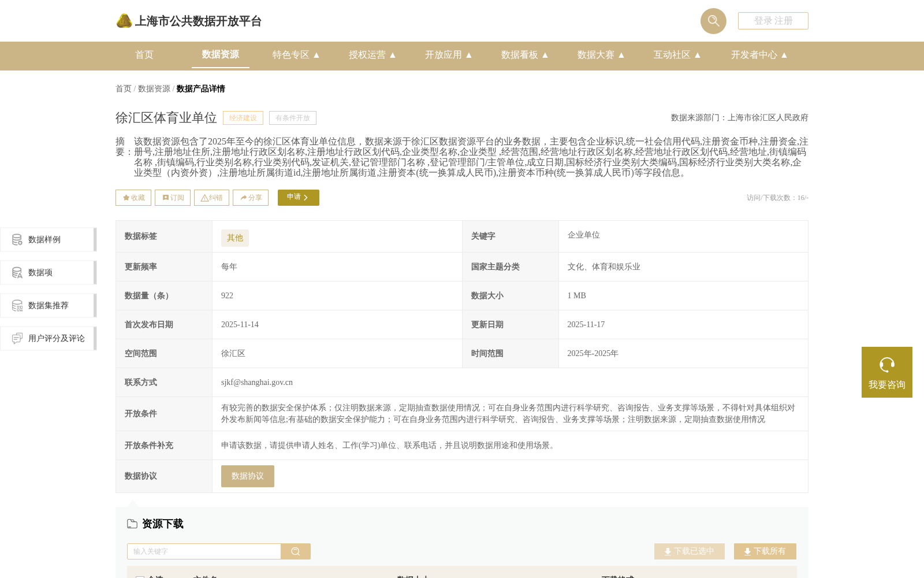The image size is (924, 578).
Task: Jump to the 数据样例 section label
Action: 44,239
